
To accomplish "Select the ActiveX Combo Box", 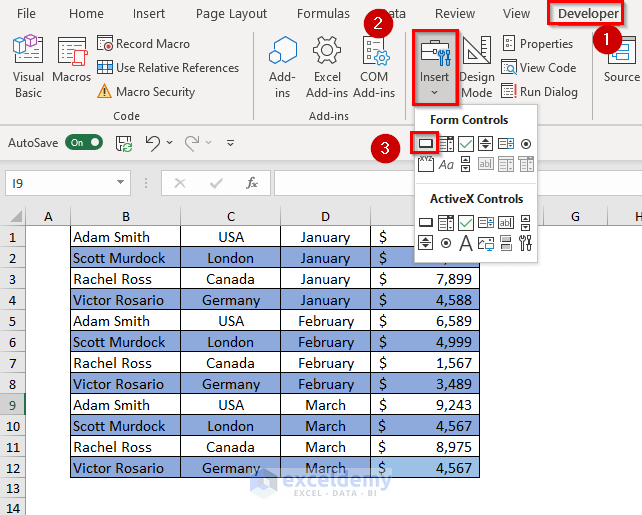I will (x=446, y=223).
